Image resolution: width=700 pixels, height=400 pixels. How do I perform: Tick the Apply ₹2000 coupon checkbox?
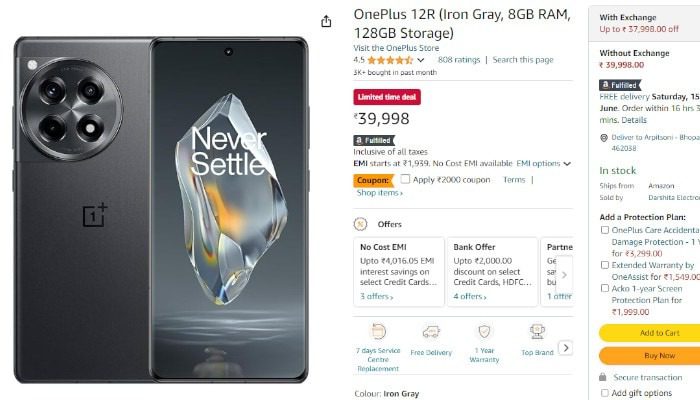pos(405,179)
